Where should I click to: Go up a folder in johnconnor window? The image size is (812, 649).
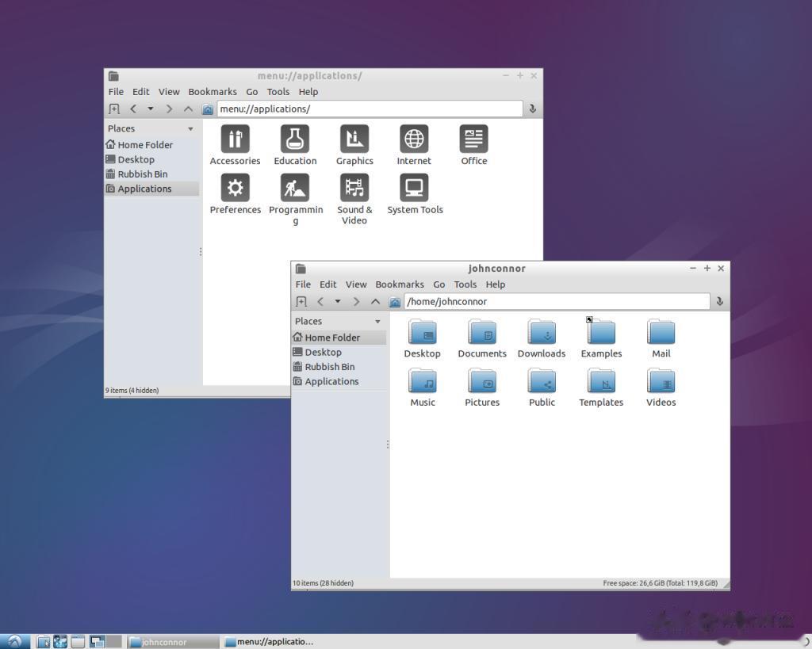375,302
